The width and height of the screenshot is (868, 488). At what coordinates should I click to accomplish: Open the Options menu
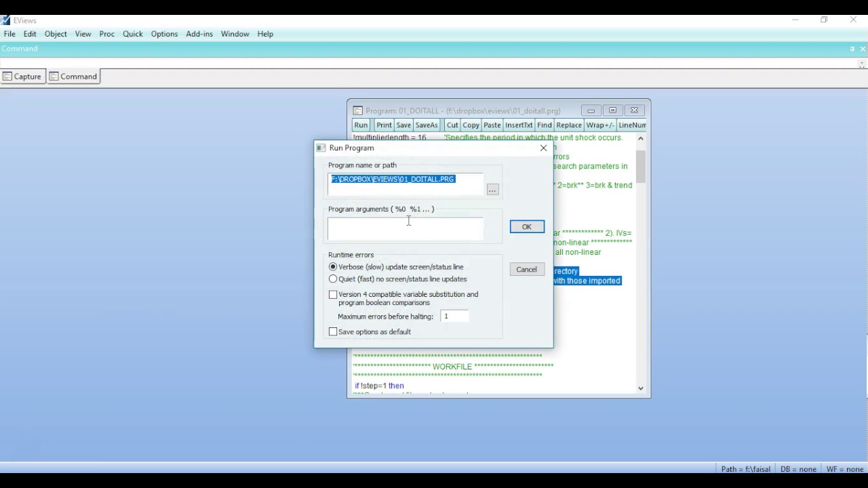pyautogui.click(x=164, y=34)
